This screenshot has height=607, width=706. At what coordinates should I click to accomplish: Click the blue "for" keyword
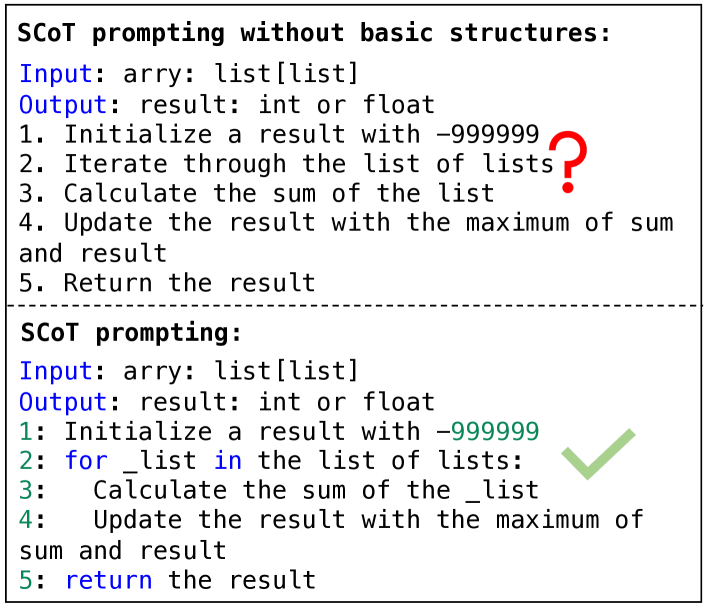point(86,461)
